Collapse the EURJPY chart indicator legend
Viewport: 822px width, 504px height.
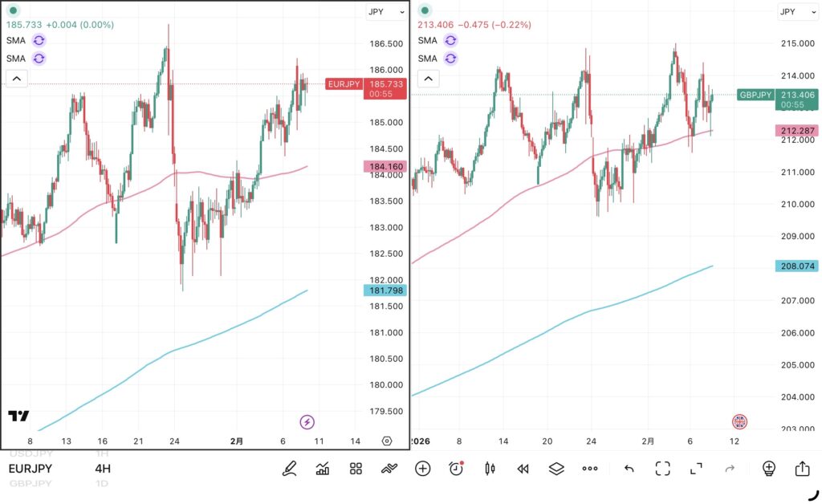[16, 79]
